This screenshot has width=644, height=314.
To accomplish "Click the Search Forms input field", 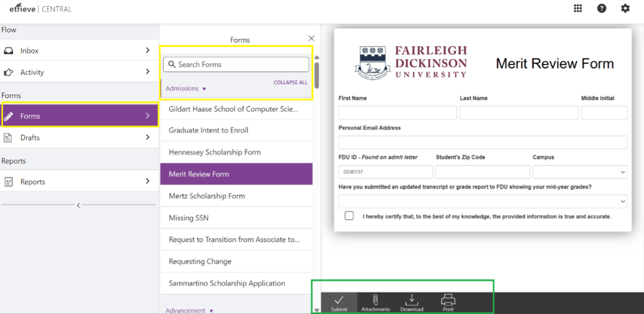I will pos(240,64).
